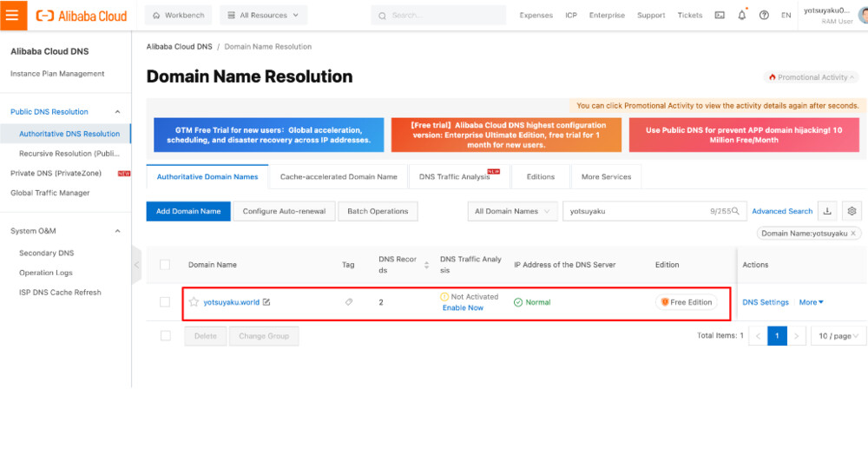This screenshot has width=868, height=455.
Task: Click the tag icon for yotsuyaku.world
Action: [x=349, y=301]
